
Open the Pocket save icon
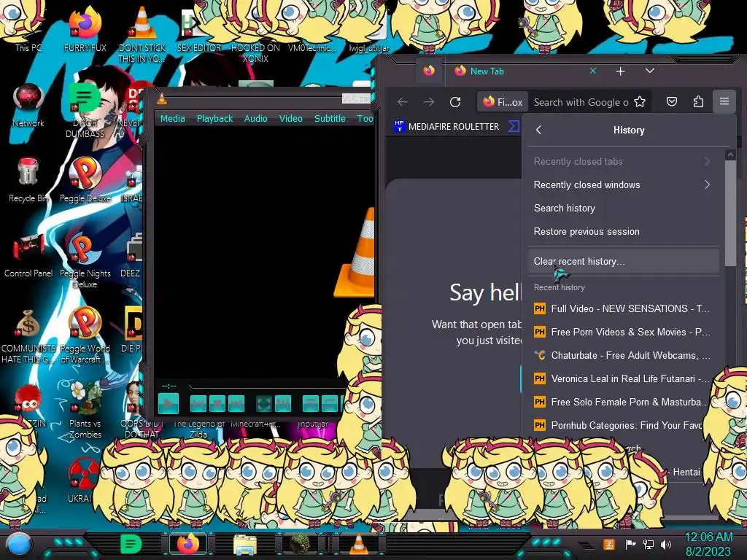[x=672, y=101]
